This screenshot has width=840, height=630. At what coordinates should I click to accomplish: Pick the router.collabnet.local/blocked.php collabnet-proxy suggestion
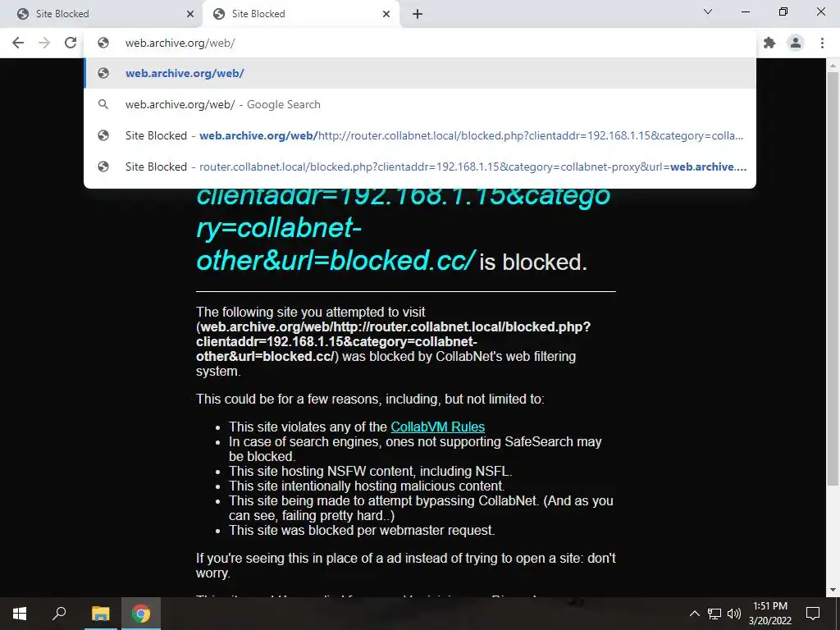420,167
